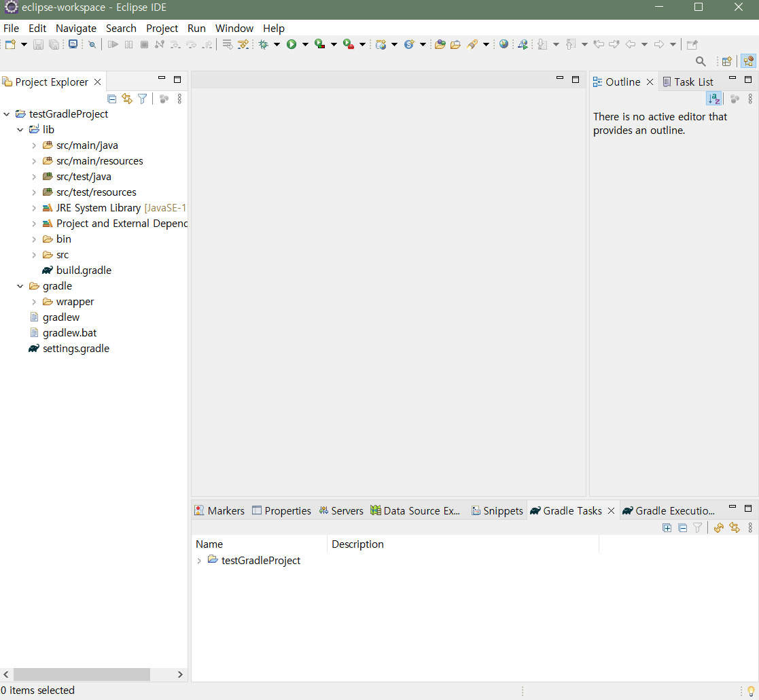Image resolution: width=759 pixels, height=700 pixels.
Task: Switch to the Markers tab
Action: [219, 511]
